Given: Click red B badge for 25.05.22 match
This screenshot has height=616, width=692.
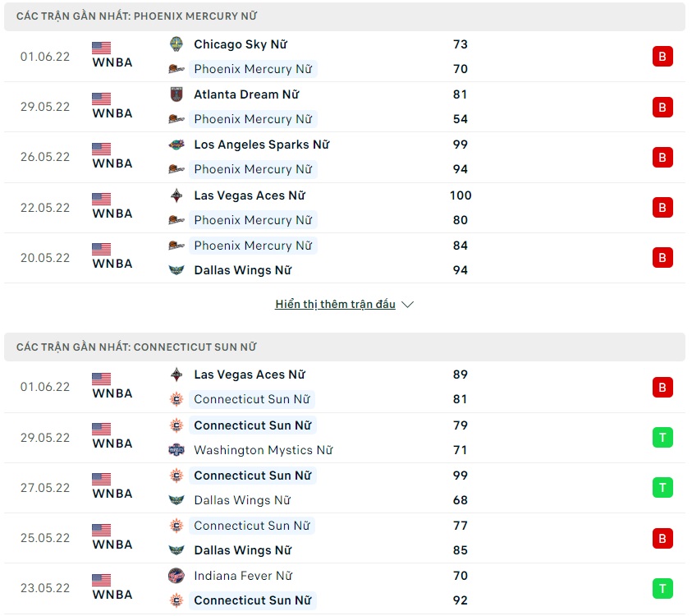Looking at the screenshot, I should (662, 538).
